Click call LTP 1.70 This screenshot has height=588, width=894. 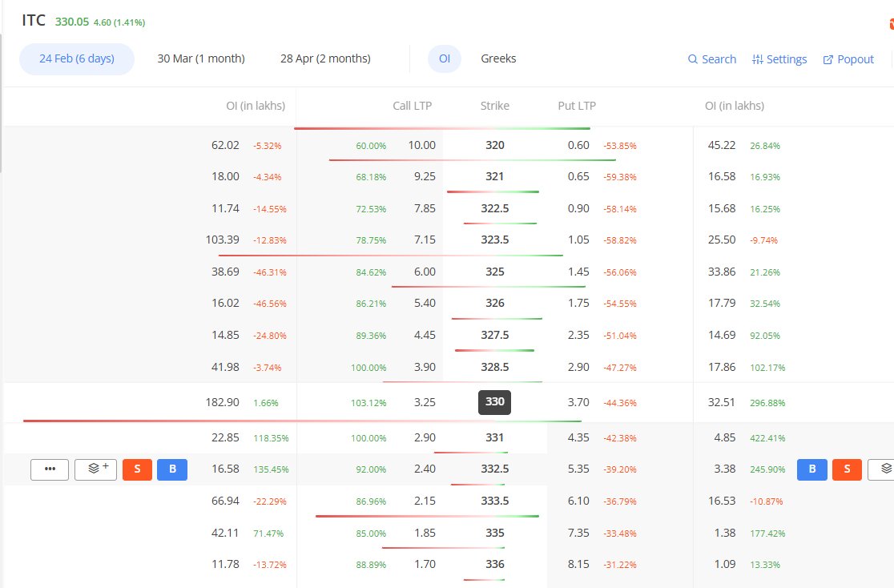[x=425, y=565]
